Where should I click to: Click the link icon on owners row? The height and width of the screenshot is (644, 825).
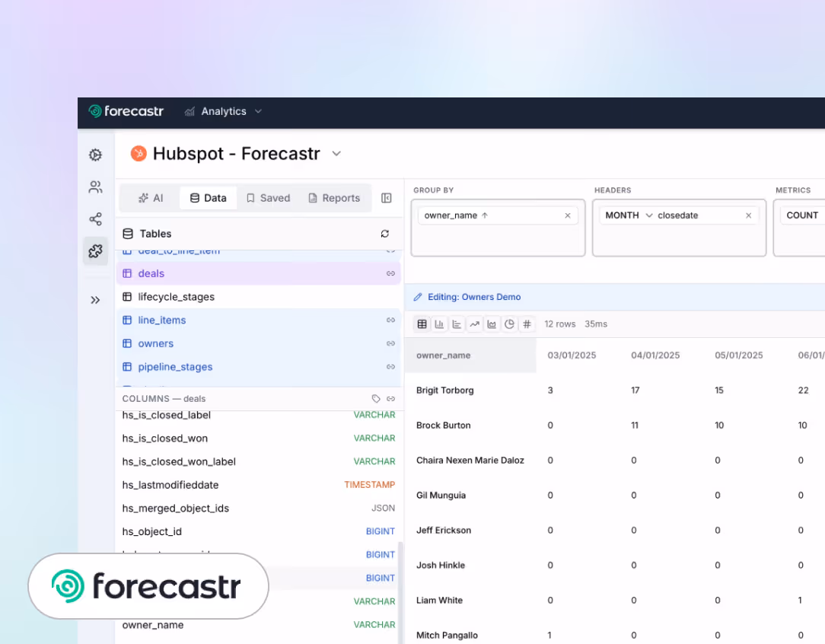click(x=390, y=343)
